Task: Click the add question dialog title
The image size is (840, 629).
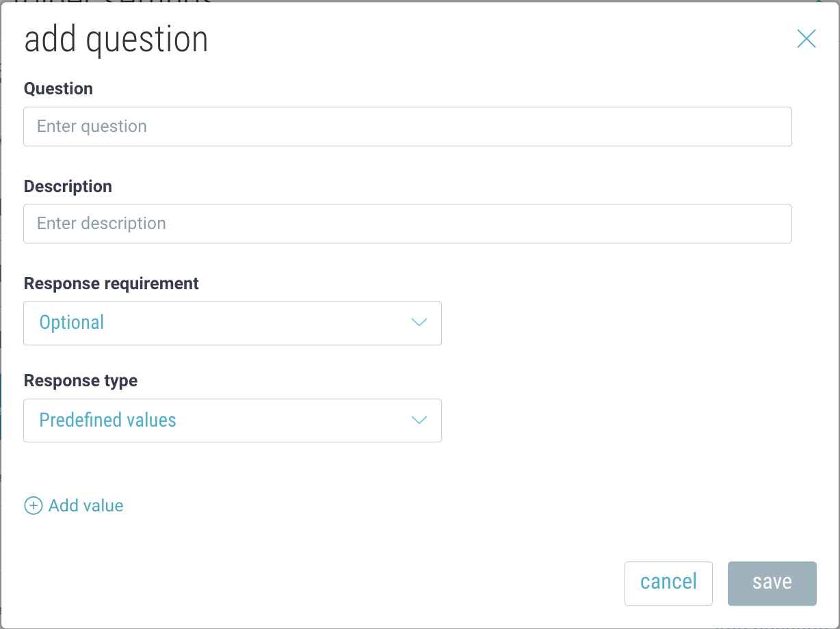Action: [116, 40]
